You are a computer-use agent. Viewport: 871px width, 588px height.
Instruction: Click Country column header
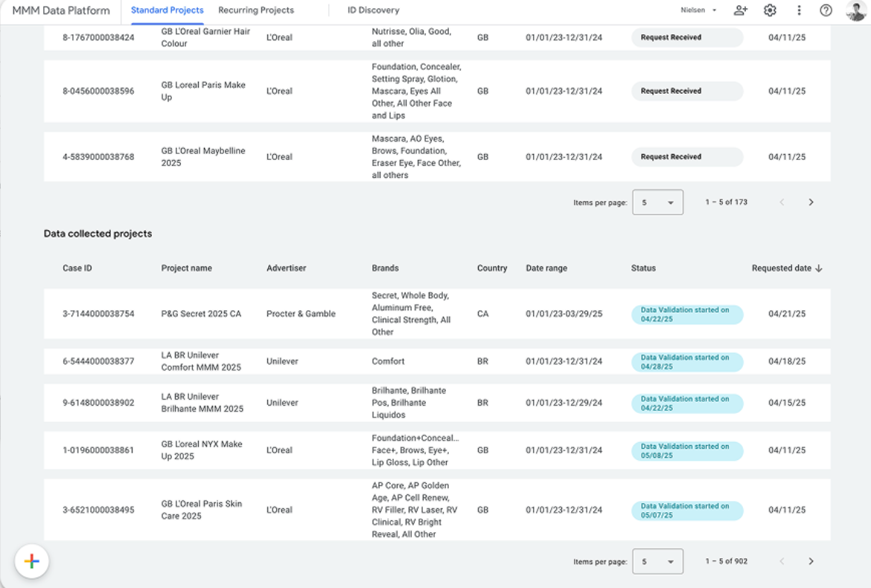492,268
